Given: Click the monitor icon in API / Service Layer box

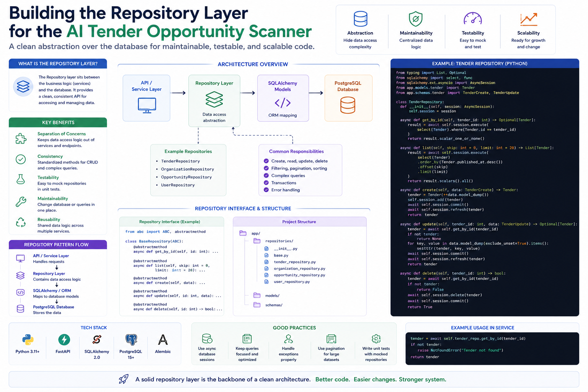Looking at the screenshot, I should coord(147,106).
